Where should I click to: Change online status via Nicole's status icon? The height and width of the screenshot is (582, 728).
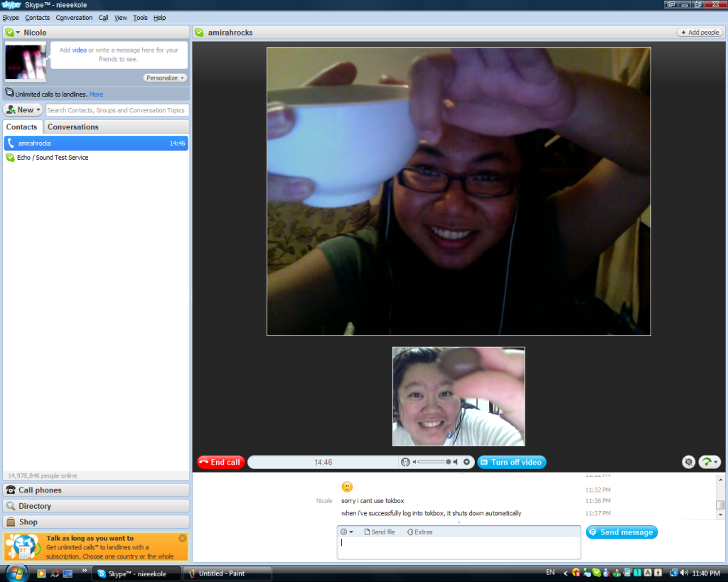point(12,33)
